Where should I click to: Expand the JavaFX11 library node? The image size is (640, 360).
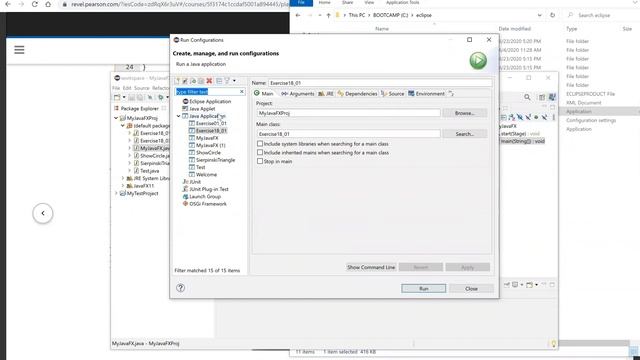[x=122, y=186]
